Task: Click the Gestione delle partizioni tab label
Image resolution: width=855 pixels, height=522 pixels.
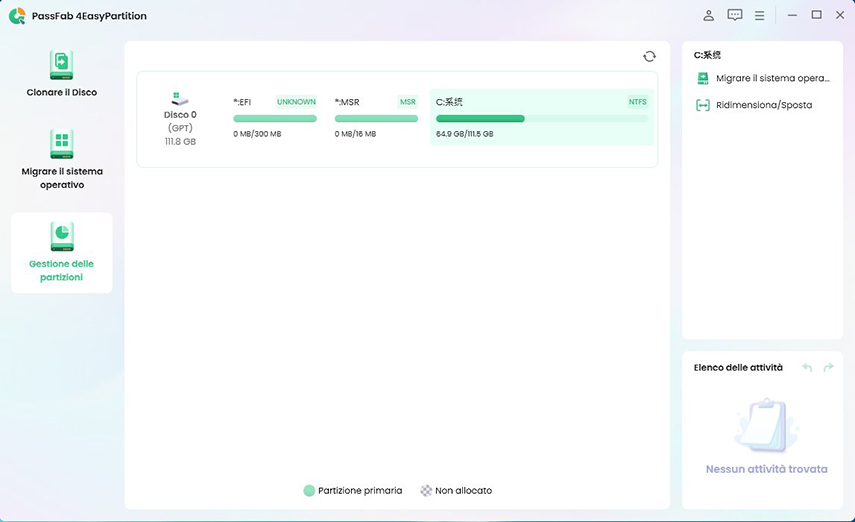Action: [62, 270]
